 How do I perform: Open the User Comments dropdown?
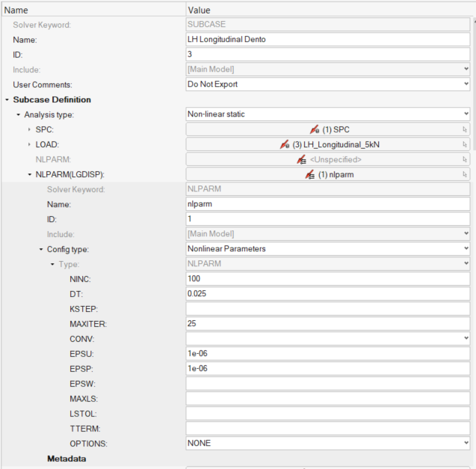point(466,84)
